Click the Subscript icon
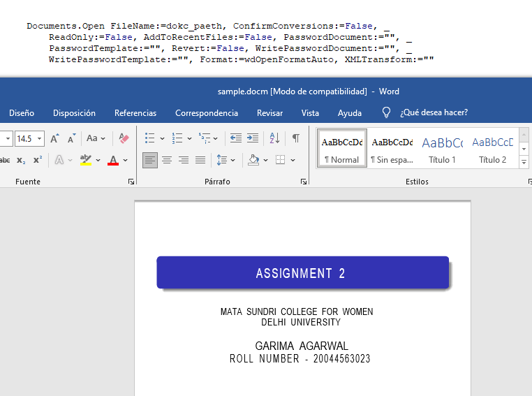Screen dimensions: 532x396 [x=21, y=160]
